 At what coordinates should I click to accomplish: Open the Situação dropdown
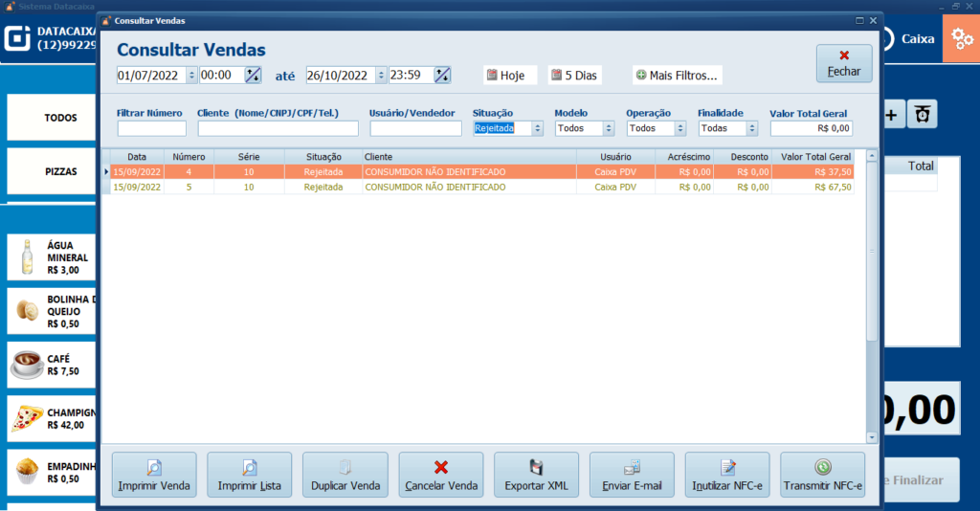pyautogui.click(x=537, y=128)
